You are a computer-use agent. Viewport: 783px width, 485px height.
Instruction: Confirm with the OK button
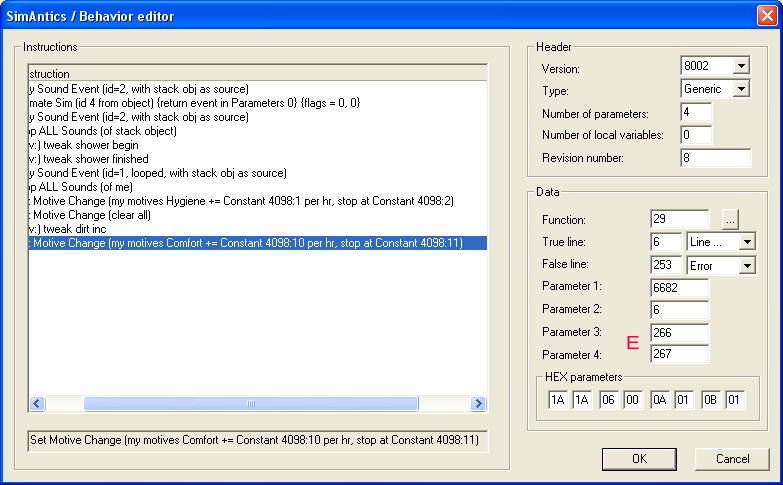pos(639,459)
